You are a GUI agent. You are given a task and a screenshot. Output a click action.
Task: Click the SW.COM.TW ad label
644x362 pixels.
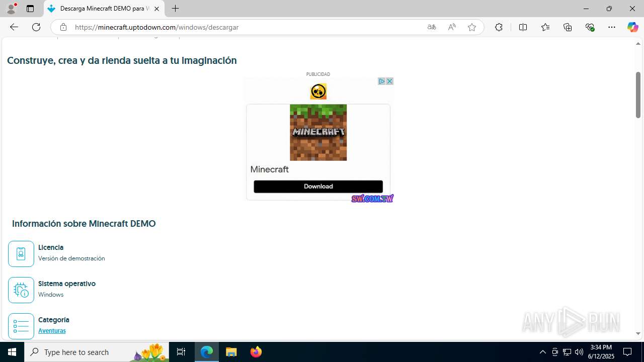372,199
